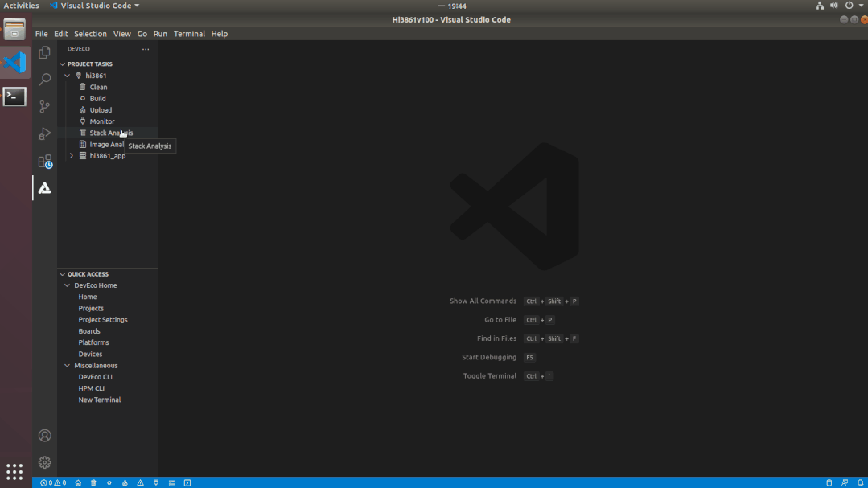
Task: Open the Extensions view icon
Action: click(x=45, y=162)
